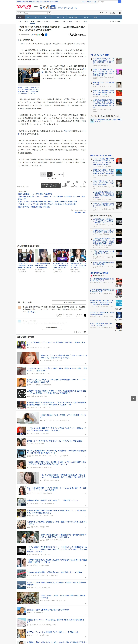
Task: Share the article on Facebook
Action: 46,35
